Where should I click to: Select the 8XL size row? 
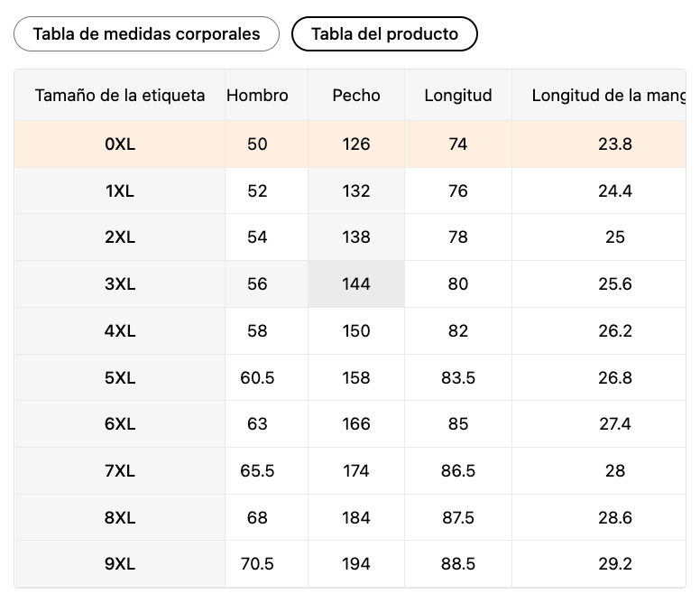[x=350, y=517]
